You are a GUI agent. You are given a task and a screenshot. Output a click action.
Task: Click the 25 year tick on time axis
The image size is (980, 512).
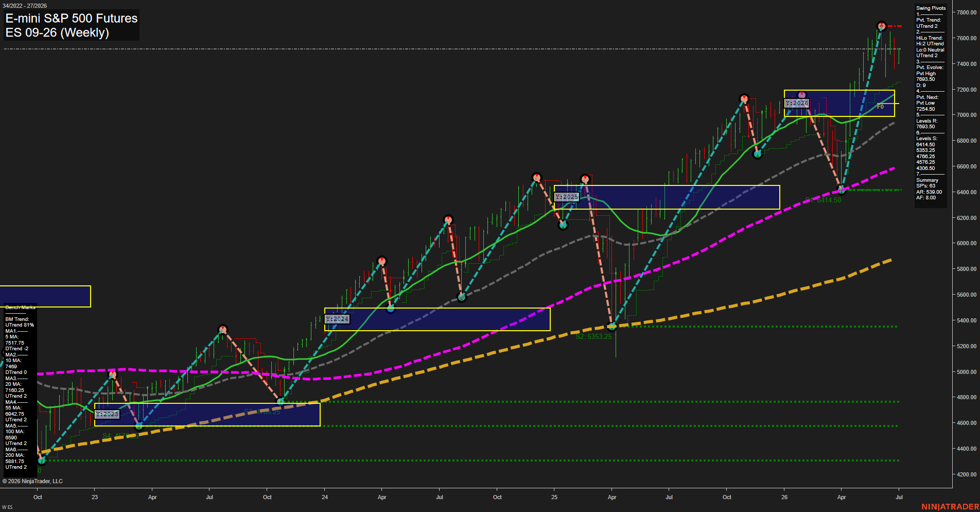tap(554, 497)
